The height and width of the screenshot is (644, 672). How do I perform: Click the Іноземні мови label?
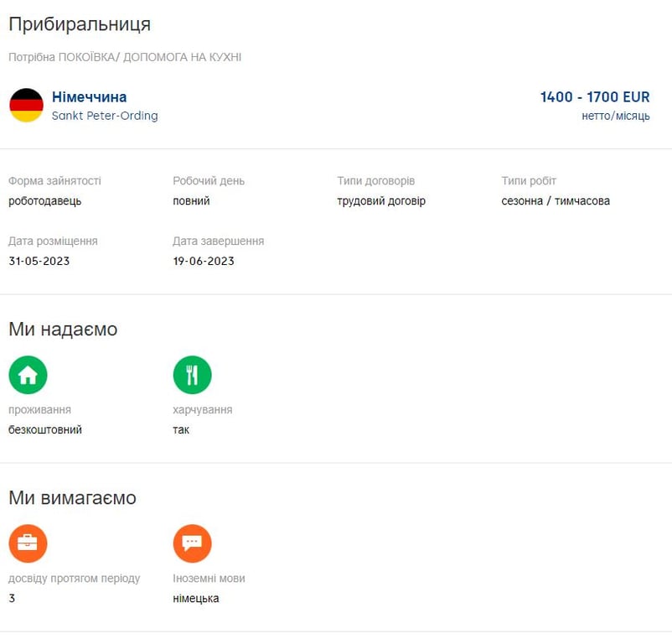pos(209,579)
